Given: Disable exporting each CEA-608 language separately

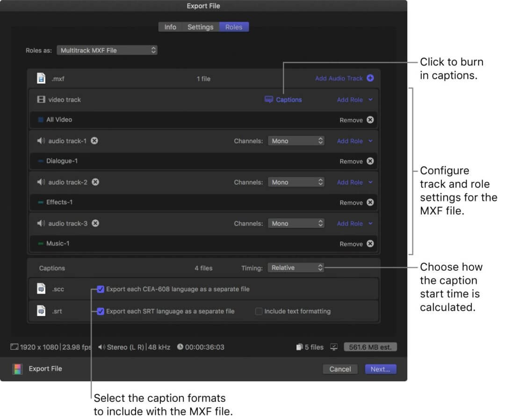Looking at the screenshot, I should (101, 289).
